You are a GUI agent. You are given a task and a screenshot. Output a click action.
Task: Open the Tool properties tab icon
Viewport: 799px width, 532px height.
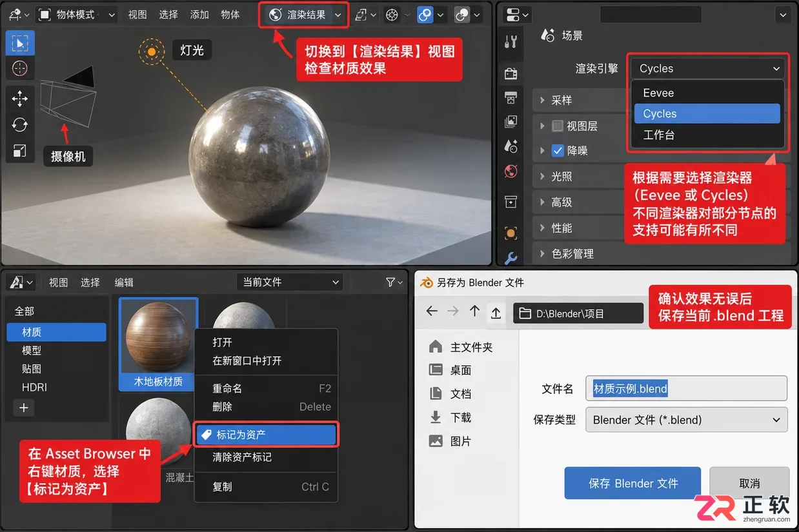tap(511, 42)
